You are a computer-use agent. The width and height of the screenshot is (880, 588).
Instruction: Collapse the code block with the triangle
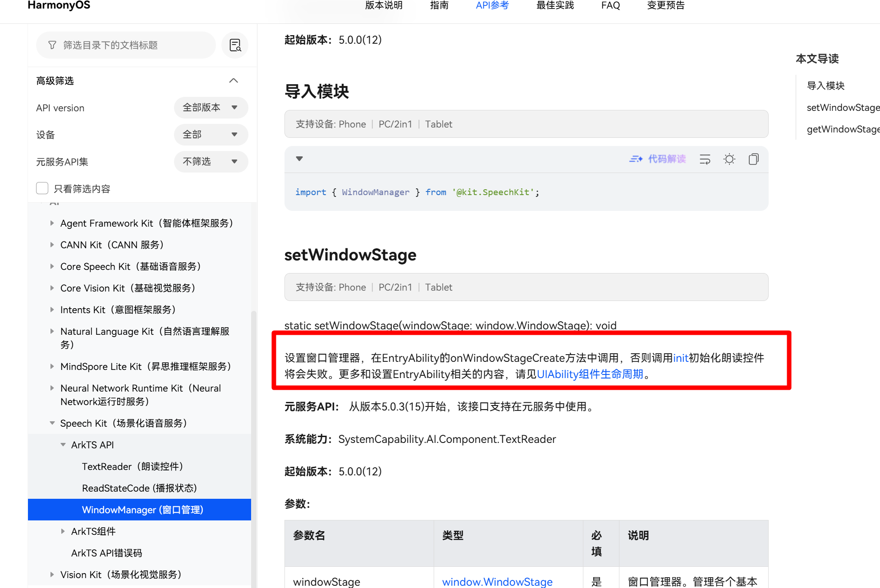pos(299,159)
